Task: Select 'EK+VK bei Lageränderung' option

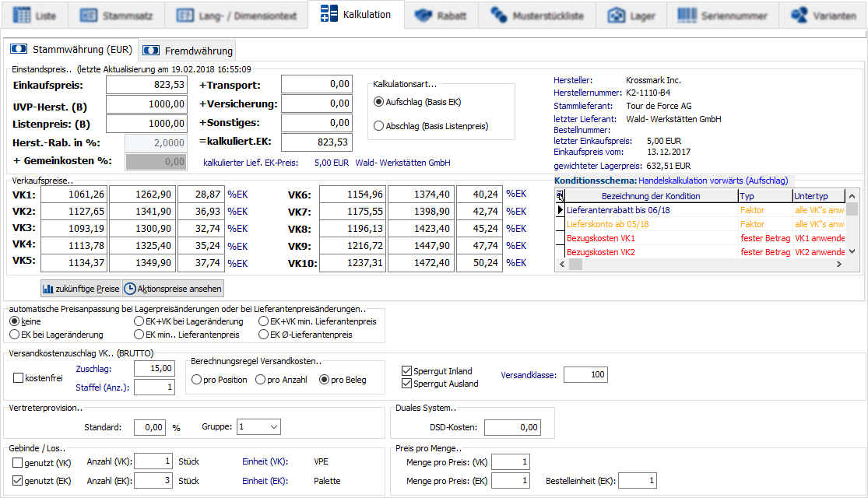Action: pos(139,321)
